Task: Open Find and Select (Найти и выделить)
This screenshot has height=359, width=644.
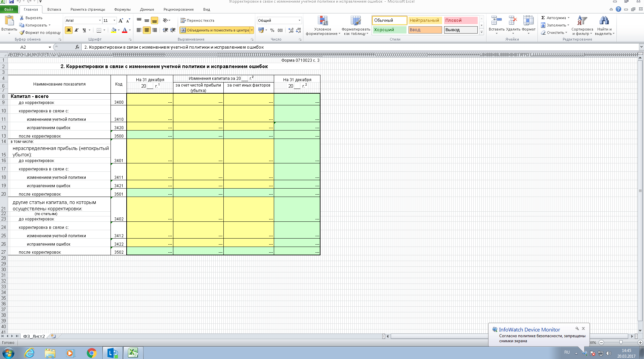Action: (604, 25)
